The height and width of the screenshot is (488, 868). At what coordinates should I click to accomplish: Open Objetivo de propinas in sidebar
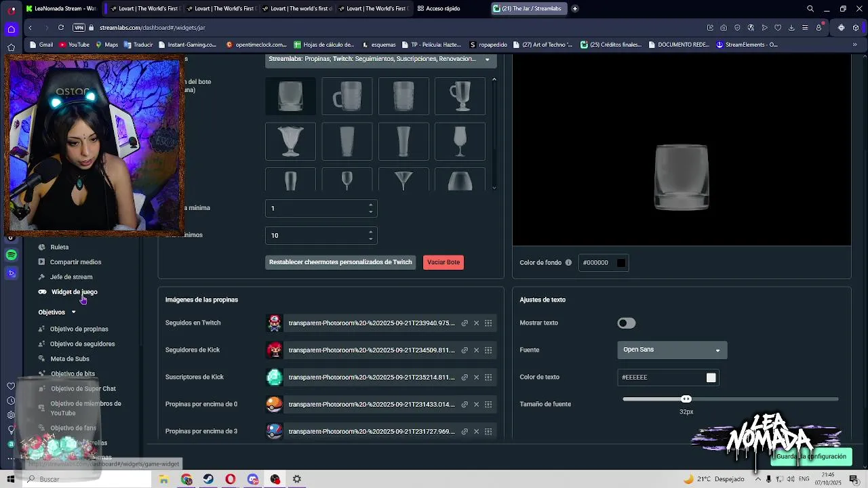(79, 329)
